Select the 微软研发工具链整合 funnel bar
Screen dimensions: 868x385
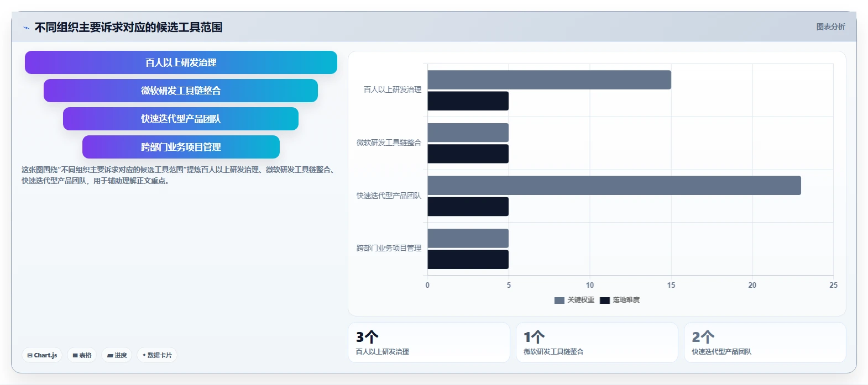[181, 91]
